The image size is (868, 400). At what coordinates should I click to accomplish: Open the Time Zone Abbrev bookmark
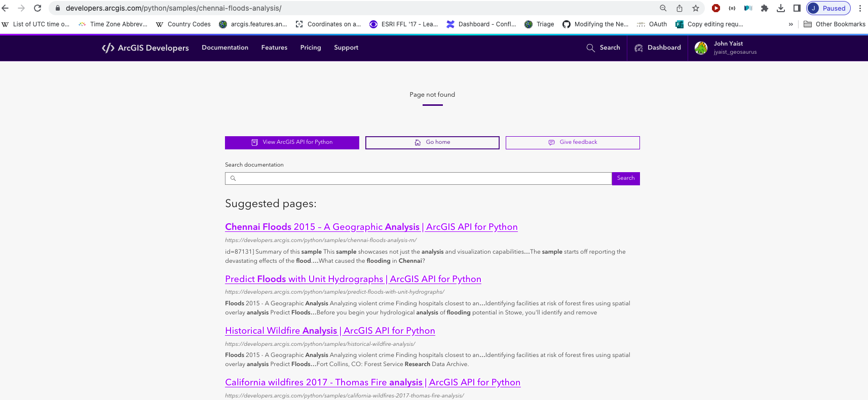coord(112,24)
